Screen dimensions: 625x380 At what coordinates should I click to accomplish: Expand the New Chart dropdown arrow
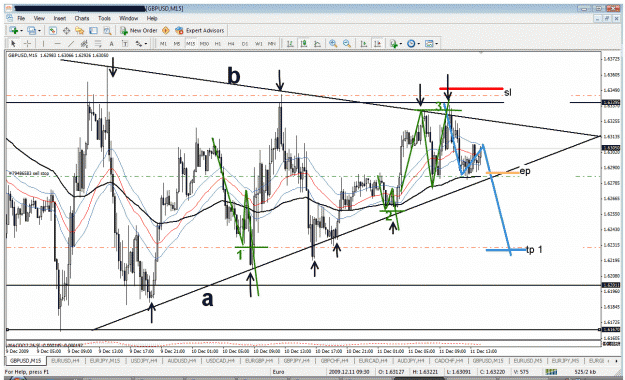click(21, 31)
